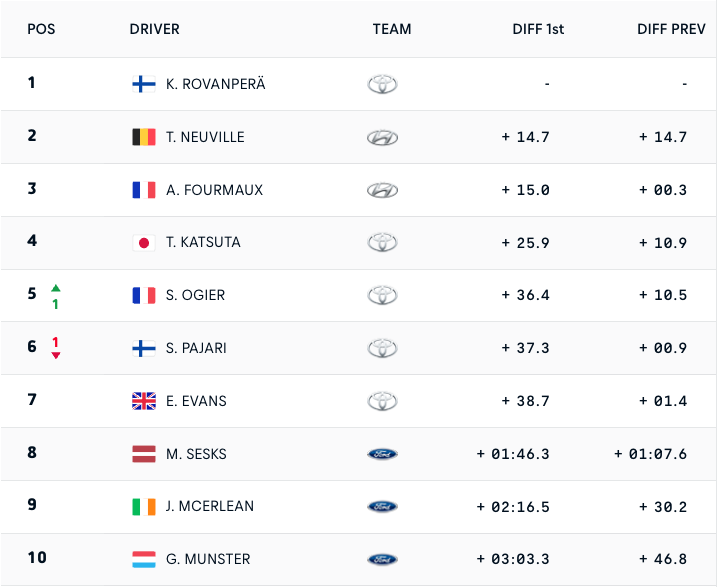This screenshot has height=587, width=717.
Task: Click the Japanese flag beside T. Katsuta
Action: [144, 242]
